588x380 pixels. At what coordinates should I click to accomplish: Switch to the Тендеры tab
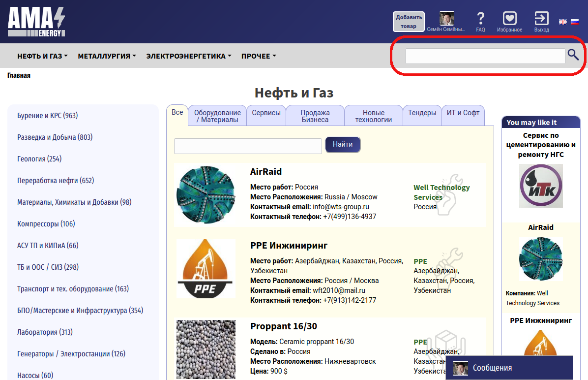click(422, 113)
